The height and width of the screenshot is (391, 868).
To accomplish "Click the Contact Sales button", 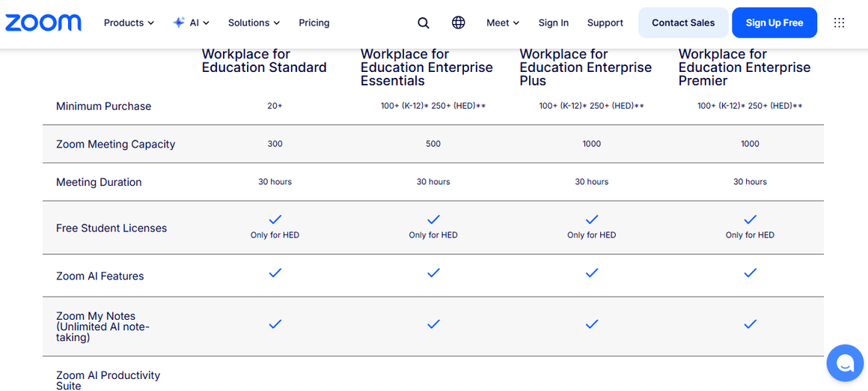I will click(x=683, y=22).
